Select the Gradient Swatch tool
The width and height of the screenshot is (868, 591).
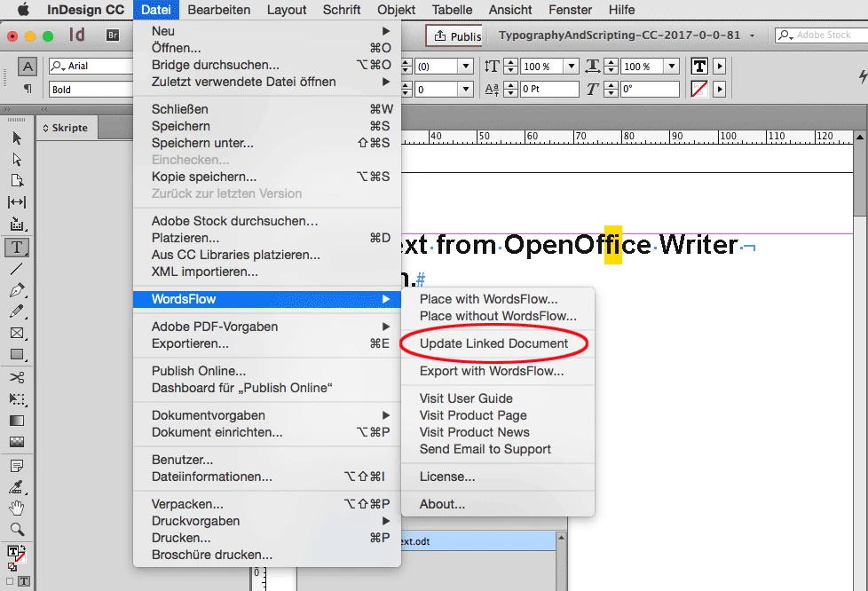[17, 421]
